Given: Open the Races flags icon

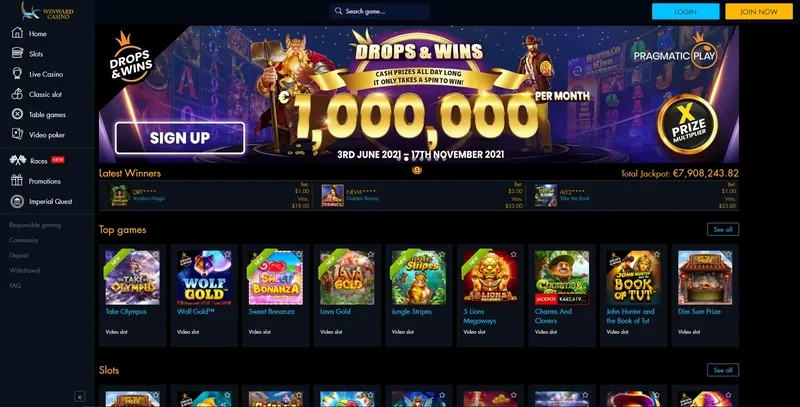Looking at the screenshot, I should click(x=18, y=160).
